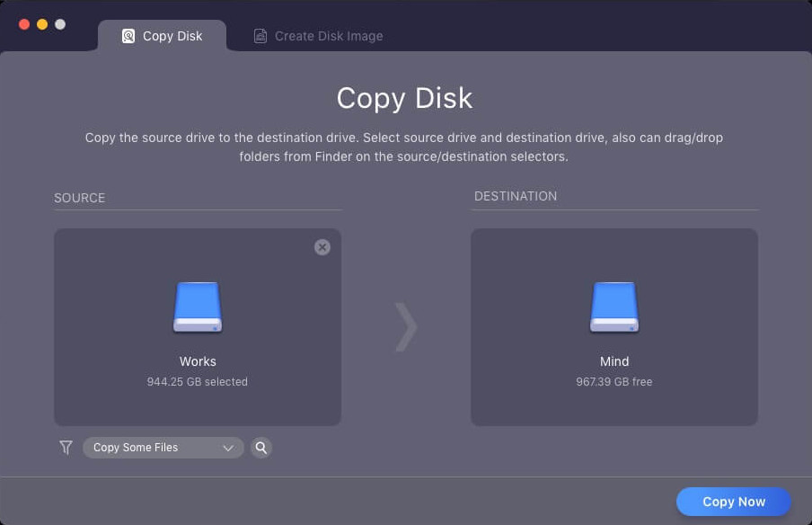This screenshot has height=525, width=812.
Task: Remove the Works source drive with the X
Action: pyautogui.click(x=322, y=247)
